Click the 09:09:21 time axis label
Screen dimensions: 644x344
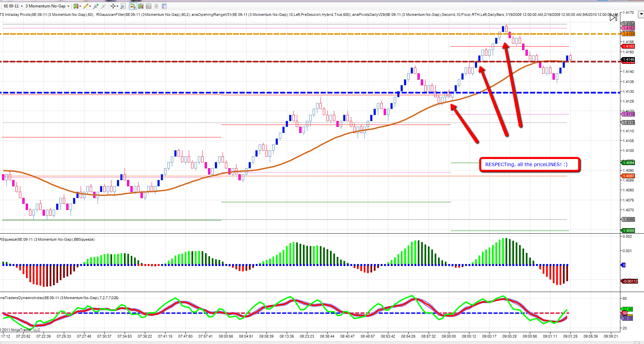click(611, 336)
